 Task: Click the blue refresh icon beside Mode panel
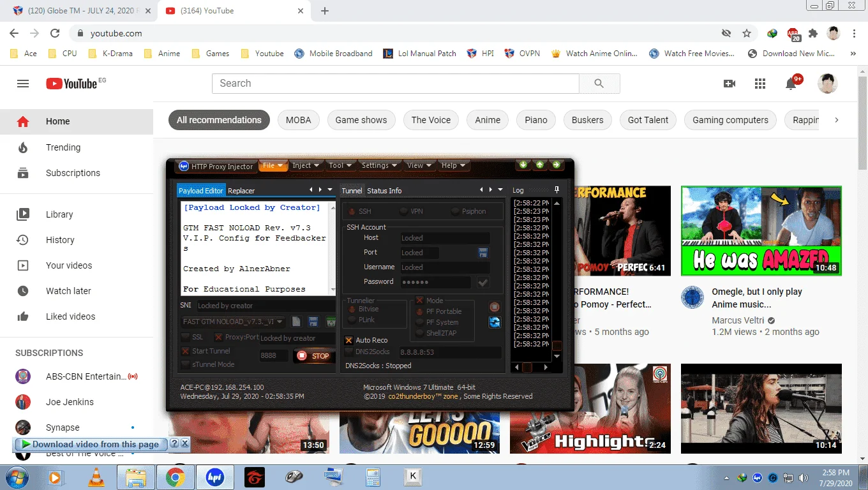tap(495, 322)
